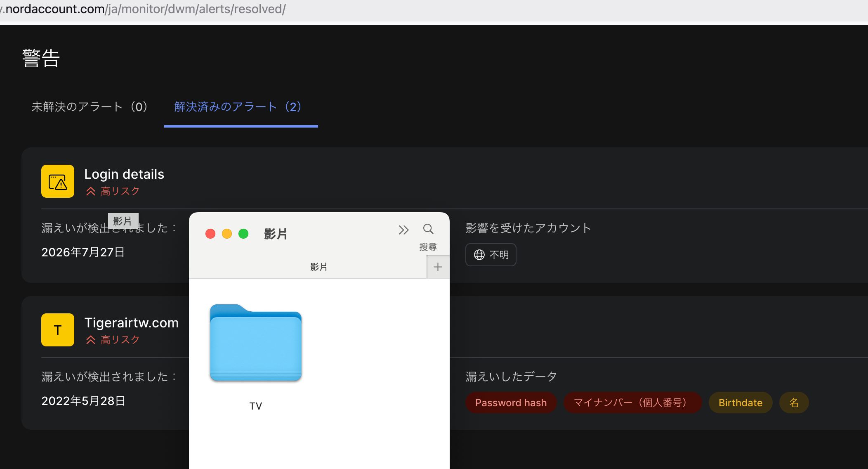Click the Tigerairtw.com alert title
The image size is (868, 469).
(x=132, y=323)
